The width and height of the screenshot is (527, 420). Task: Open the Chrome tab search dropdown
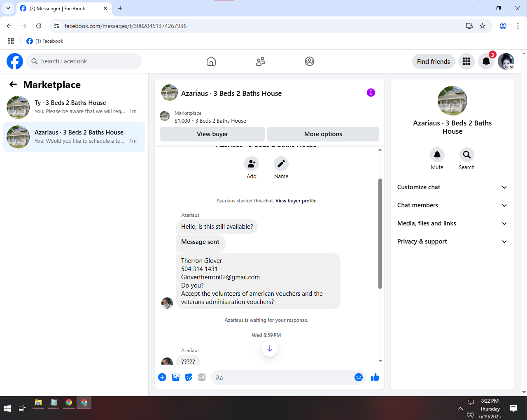(x=8, y=8)
